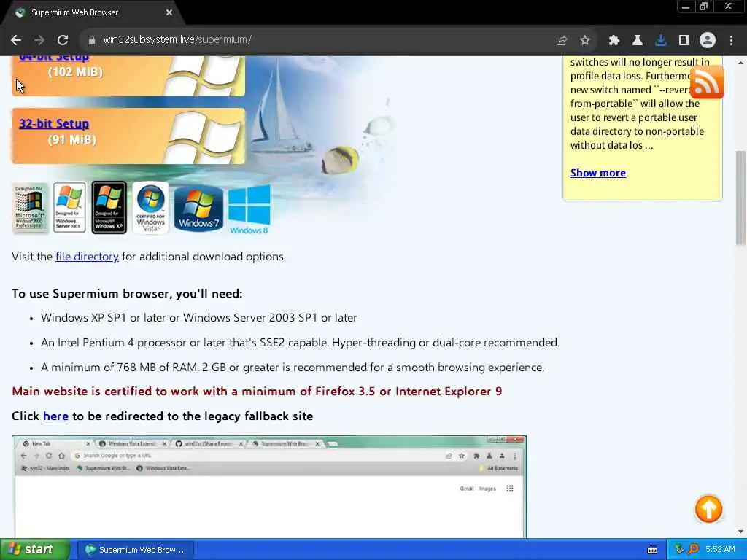This screenshot has height=560, width=747.
Task: Select the Supermium Web Browser taskbar button
Action: (x=135, y=550)
